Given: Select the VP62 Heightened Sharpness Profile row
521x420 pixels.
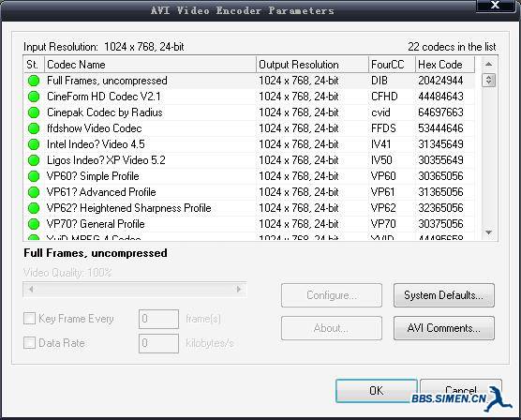Looking at the screenshot, I should point(249,208).
